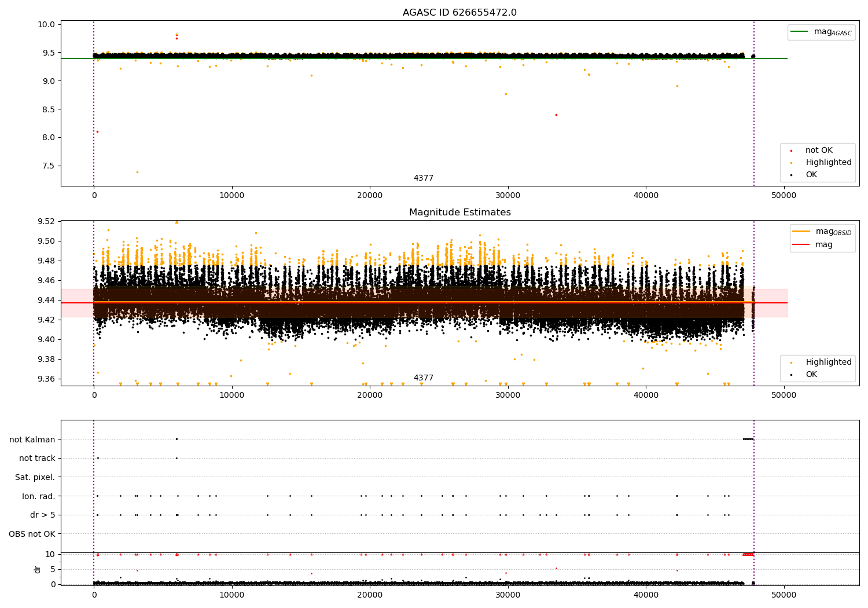The width and height of the screenshot is (868, 608).
Task: Click the 8.5 y-axis tick label
Action: (x=49, y=109)
